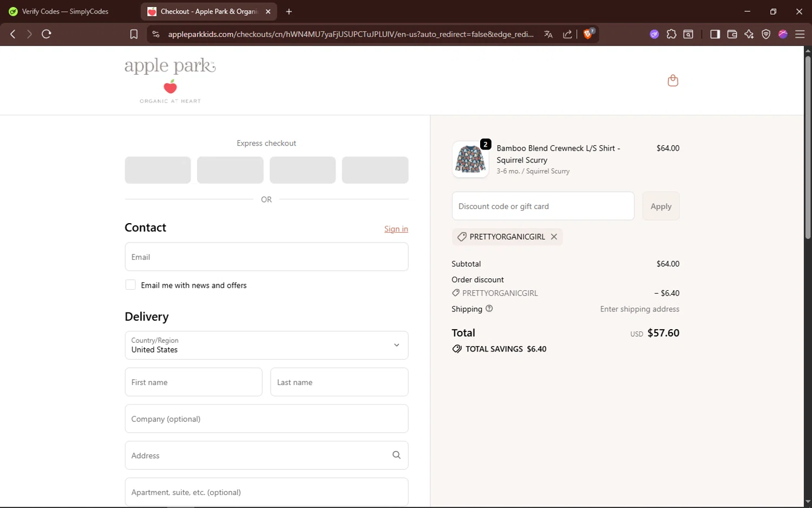Image resolution: width=812 pixels, height=508 pixels.
Task: Click the browser address bar URL
Action: coord(351,34)
